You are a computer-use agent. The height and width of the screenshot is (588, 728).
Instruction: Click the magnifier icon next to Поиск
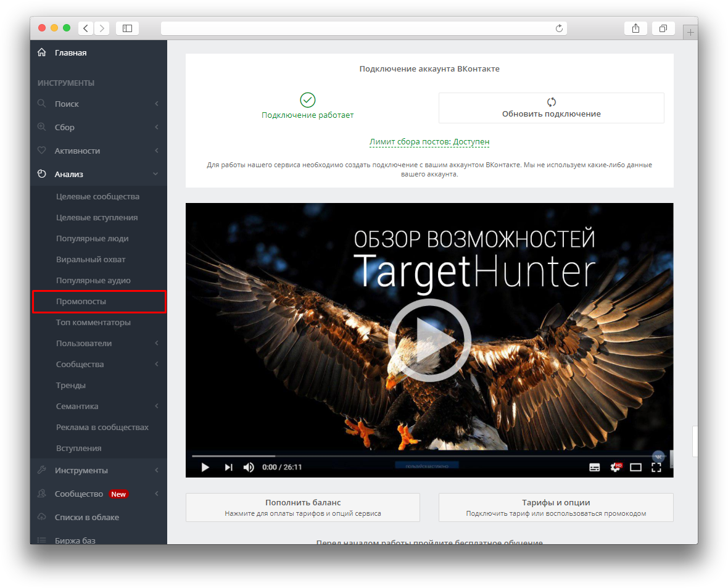[x=42, y=103]
